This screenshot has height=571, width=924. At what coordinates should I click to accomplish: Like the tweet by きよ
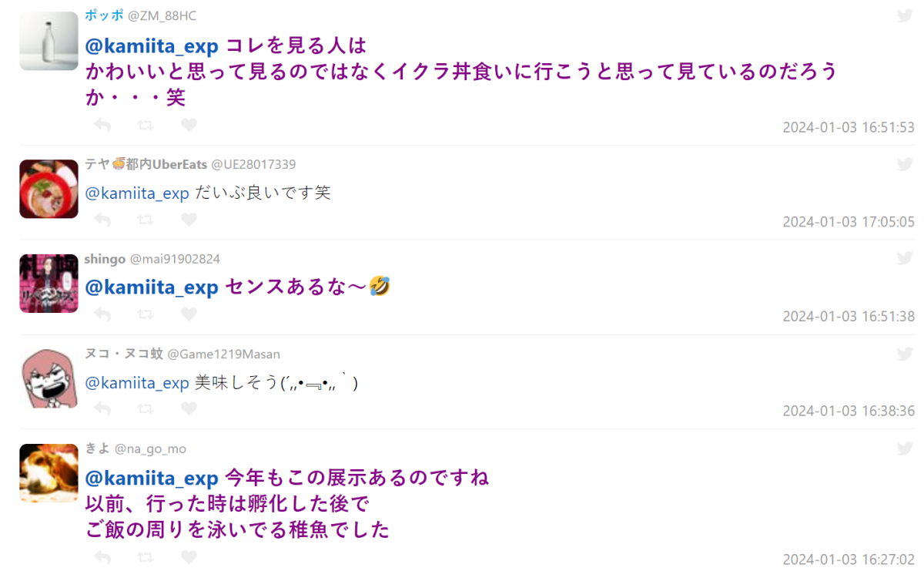pyautogui.click(x=189, y=556)
